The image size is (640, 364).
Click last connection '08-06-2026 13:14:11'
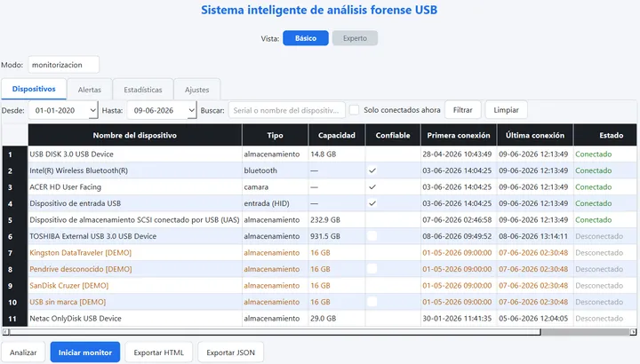point(535,236)
